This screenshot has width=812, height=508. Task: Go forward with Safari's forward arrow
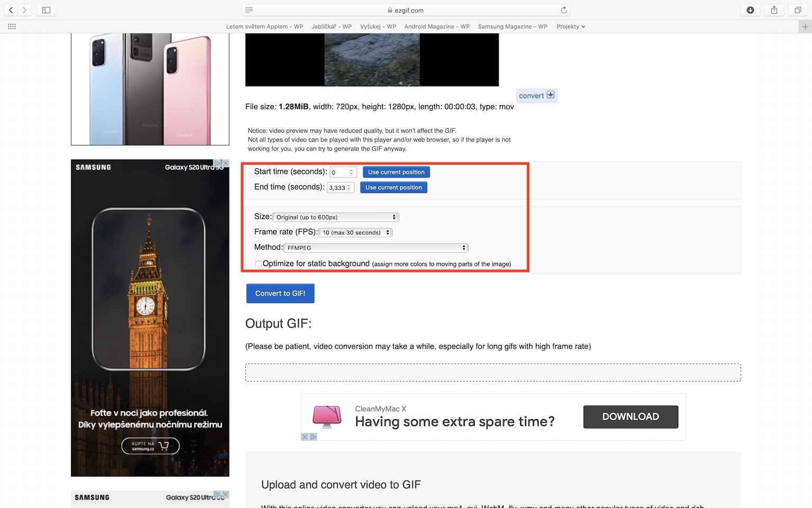tap(24, 10)
